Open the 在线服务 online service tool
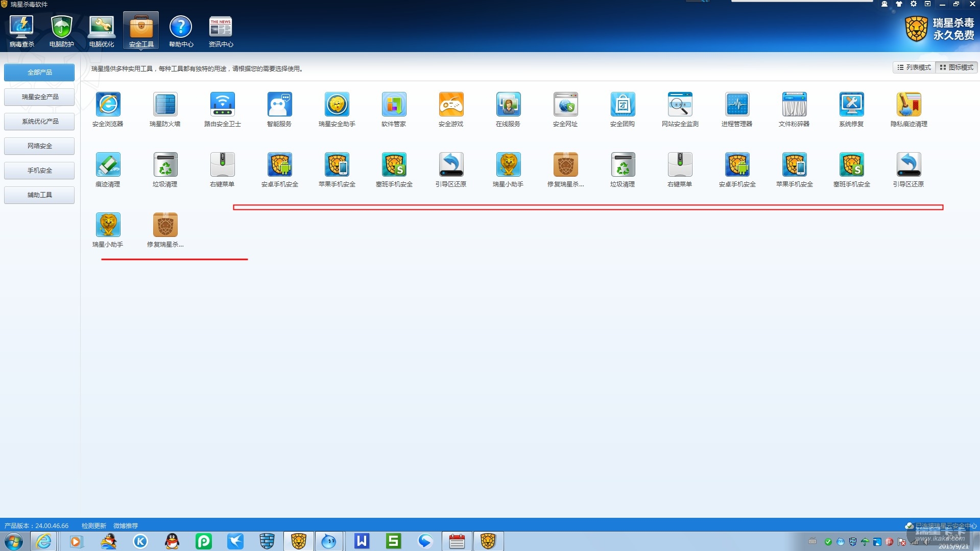980x551 pixels. [508, 109]
